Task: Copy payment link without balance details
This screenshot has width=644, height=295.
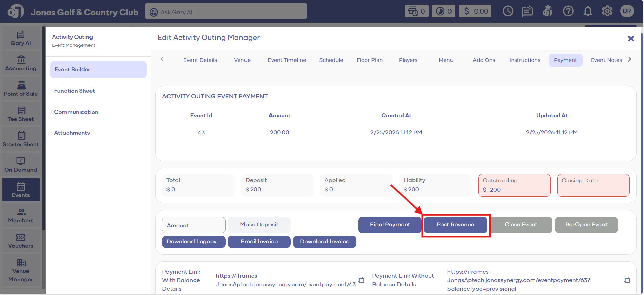Action: click(627, 280)
